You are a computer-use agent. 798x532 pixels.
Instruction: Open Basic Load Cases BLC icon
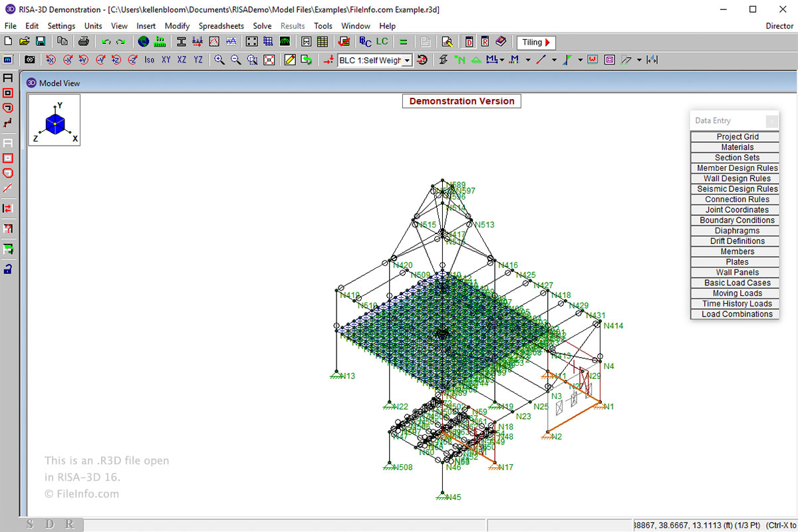[365, 42]
